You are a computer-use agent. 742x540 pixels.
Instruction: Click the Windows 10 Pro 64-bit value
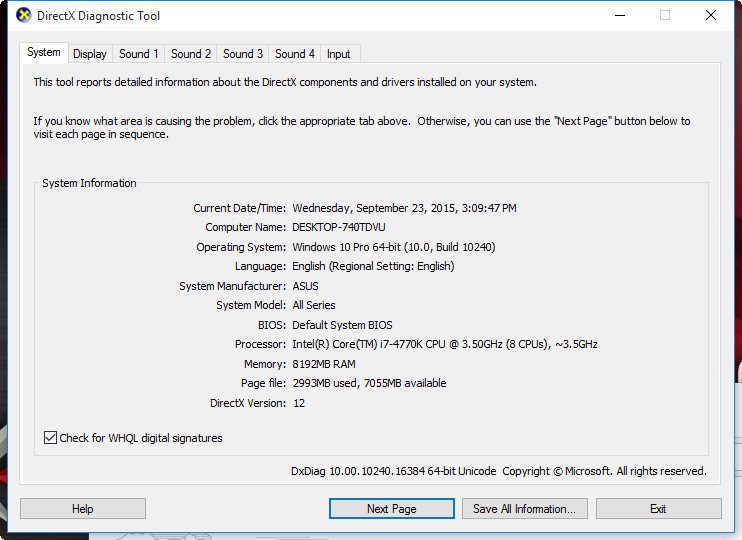[394, 247]
